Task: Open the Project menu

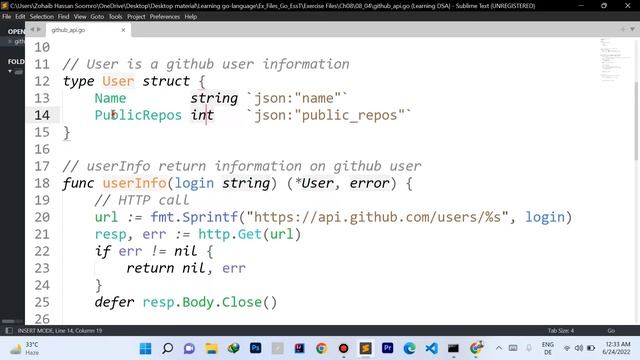Action: pos(136,17)
